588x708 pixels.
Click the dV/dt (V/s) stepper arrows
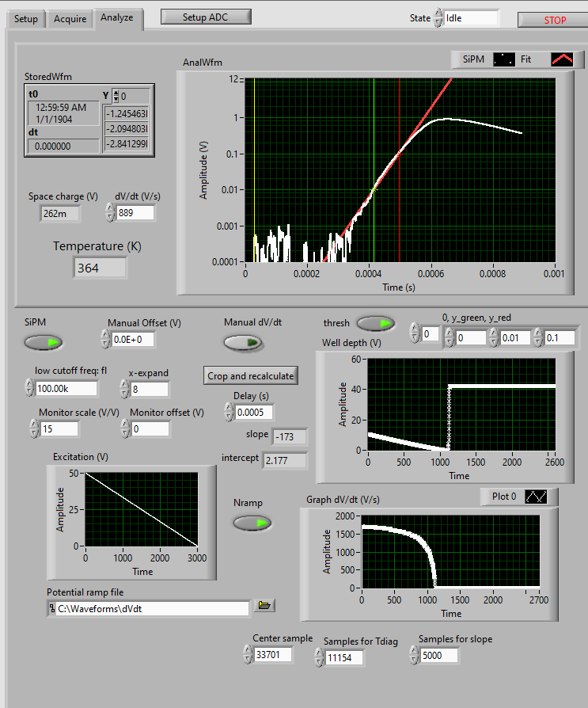point(109,212)
